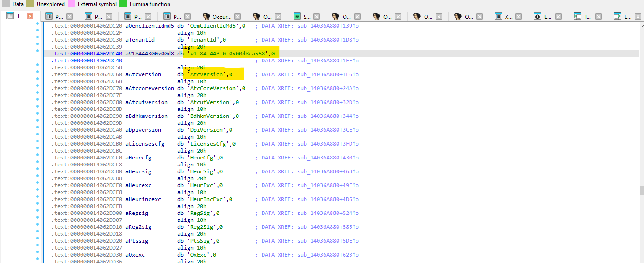Follow xref link sub_14036A880+585

328,227
